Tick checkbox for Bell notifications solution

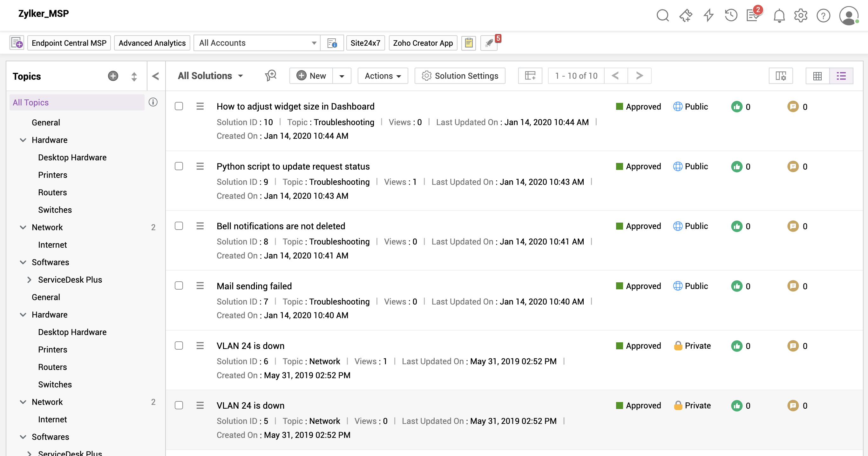[x=179, y=226]
